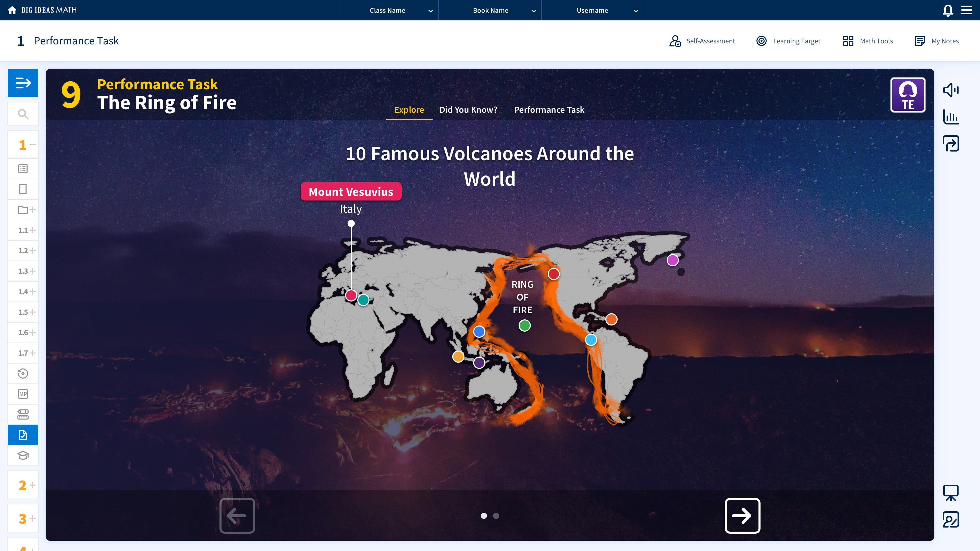Click the light blue marker near Colombia
The width and height of the screenshot is (980, 551).
[x=591, y=340]
